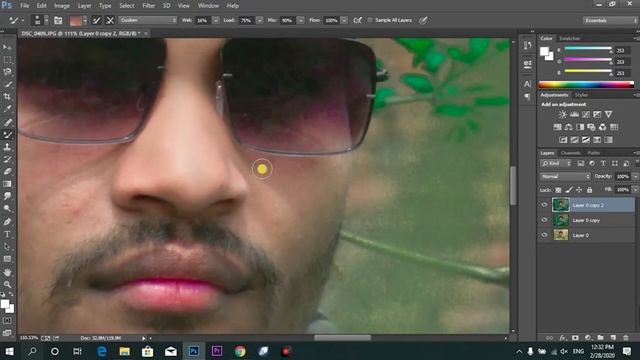Open the Custom blending preset dropdown
Screen dimensions: 640x360
click(148, 20)
